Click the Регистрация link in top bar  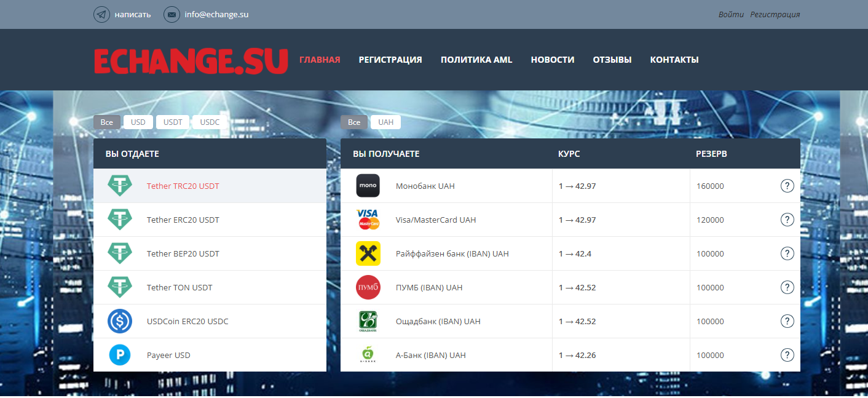click(775, 14)
